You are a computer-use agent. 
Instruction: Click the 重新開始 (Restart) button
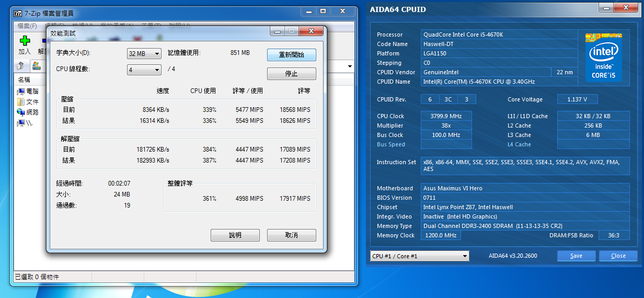(292, 55)
